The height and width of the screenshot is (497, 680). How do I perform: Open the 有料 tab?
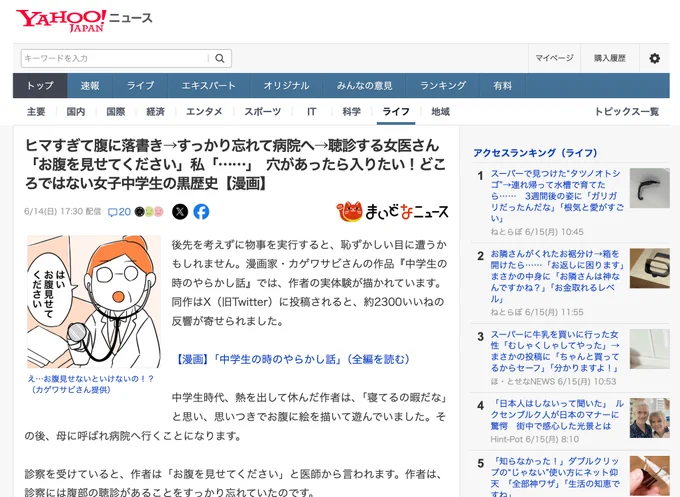[502, 85]
